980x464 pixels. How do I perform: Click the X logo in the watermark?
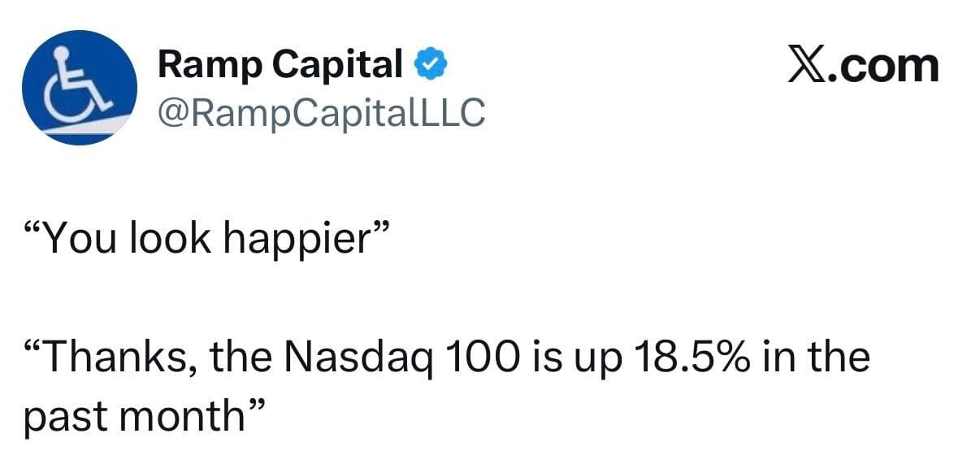809,65
